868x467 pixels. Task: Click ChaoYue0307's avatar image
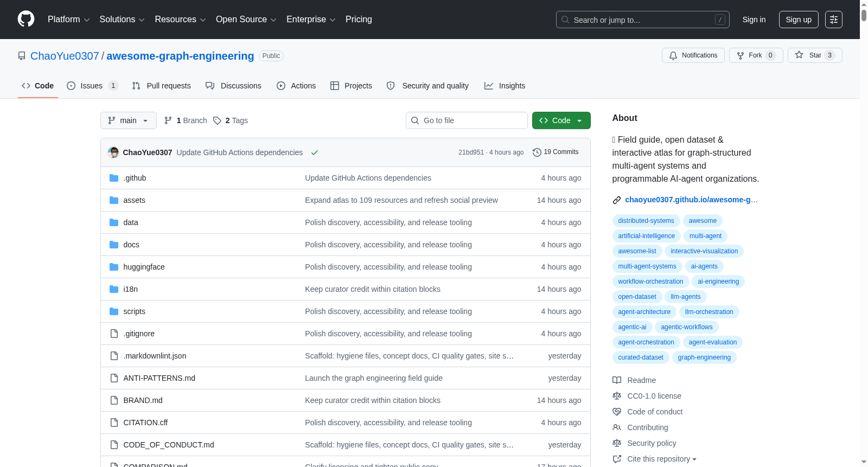tap(113, 152)
